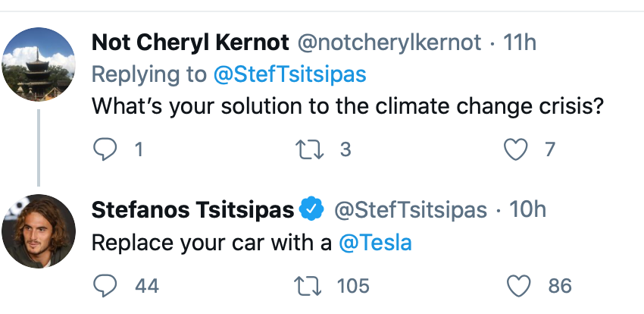Screen dimensions: 644x314
Task: Click the retweet count 105
Action: coord(353,286)
